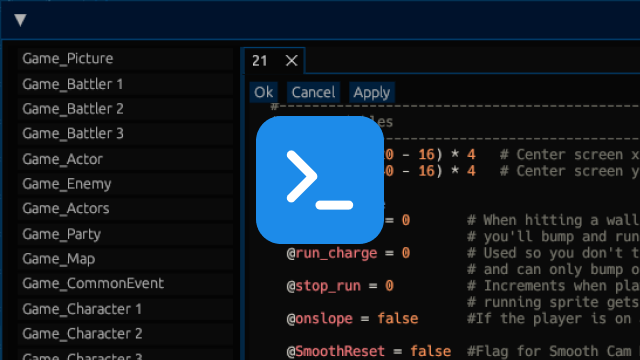Place cursor on the @run_charge line
640x360 pixels.
[x=348, y=253]
